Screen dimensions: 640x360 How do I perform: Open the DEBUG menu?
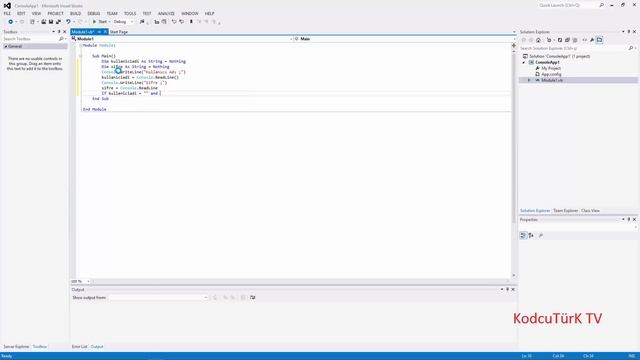(x=93, y=13)
